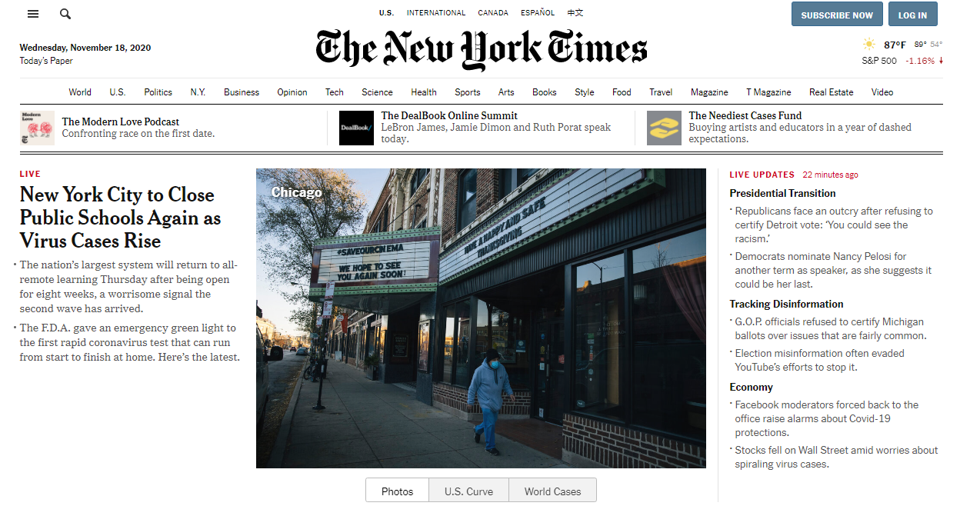Open the Tracking Disinformation heading
Screen dimensions: 980x506
[x=786, y=304]
